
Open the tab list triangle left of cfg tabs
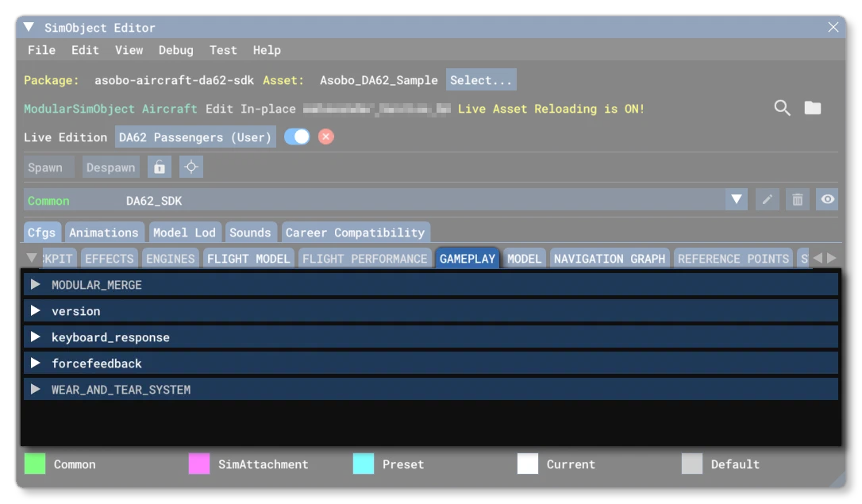(x=32, y=258)
